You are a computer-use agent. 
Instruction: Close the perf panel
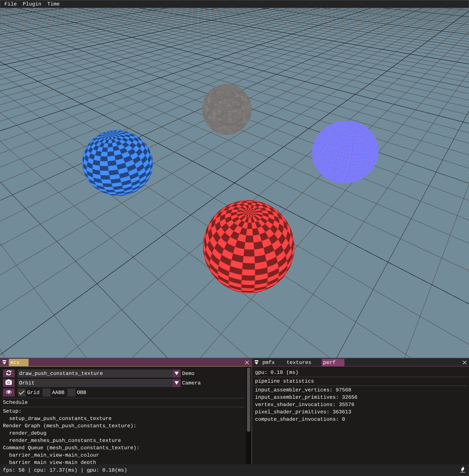[465, 362]
